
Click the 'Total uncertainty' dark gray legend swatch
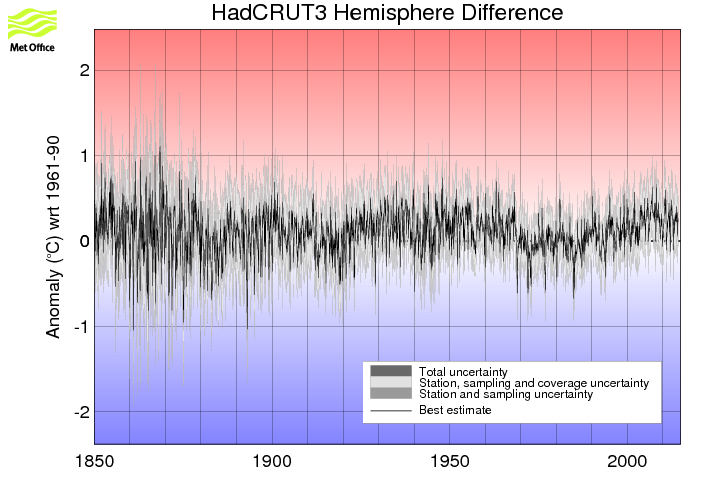(x=391, y=371)
